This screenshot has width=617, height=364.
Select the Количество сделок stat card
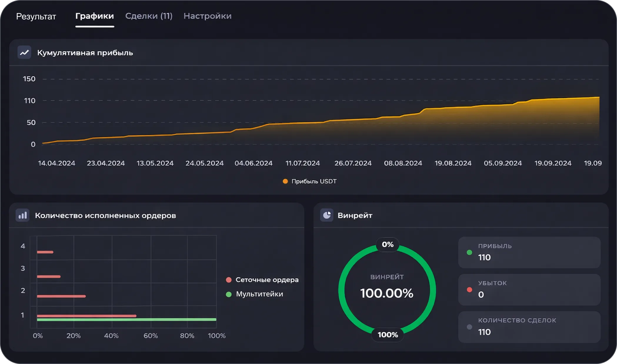pyautogui.click(x=529, y=327)
